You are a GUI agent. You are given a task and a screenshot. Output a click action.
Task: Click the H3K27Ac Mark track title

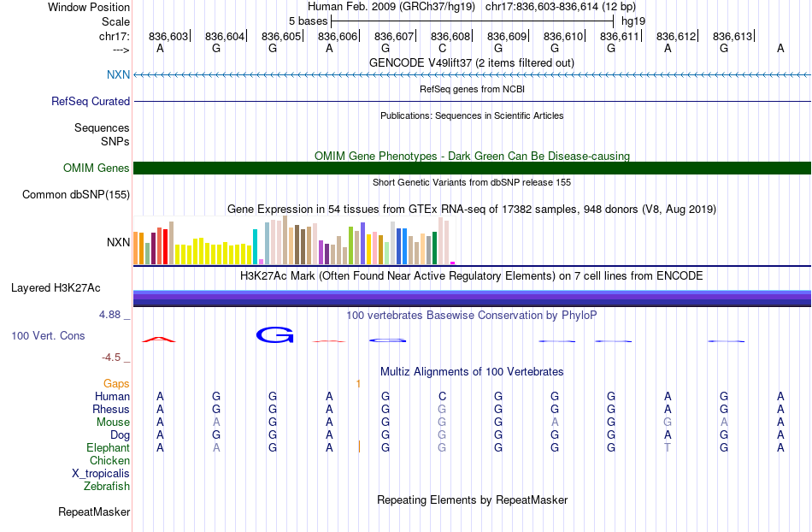click(472, 275)
